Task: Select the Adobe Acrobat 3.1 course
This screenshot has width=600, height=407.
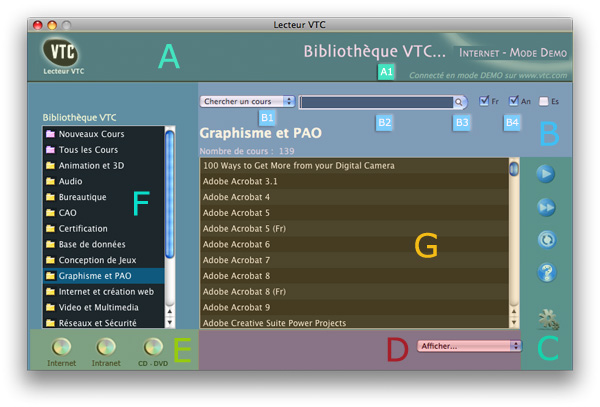Action: point(354,181)
